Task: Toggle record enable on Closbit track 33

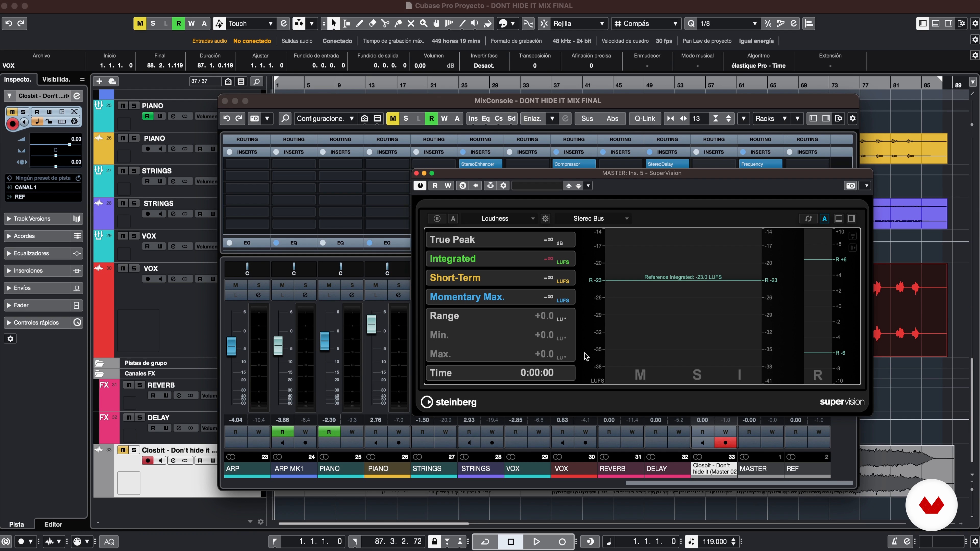Action: [148, 461]
